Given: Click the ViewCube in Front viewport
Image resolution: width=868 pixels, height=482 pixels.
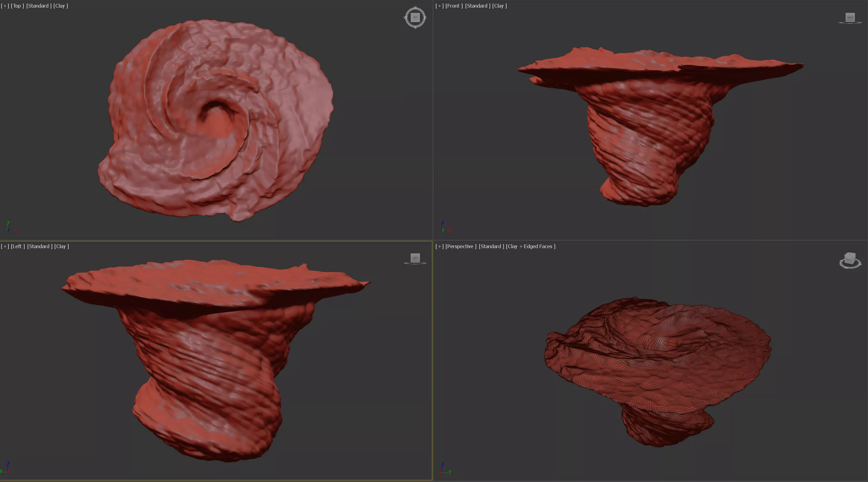Looking at the screenshot, I should coord(850,17).
